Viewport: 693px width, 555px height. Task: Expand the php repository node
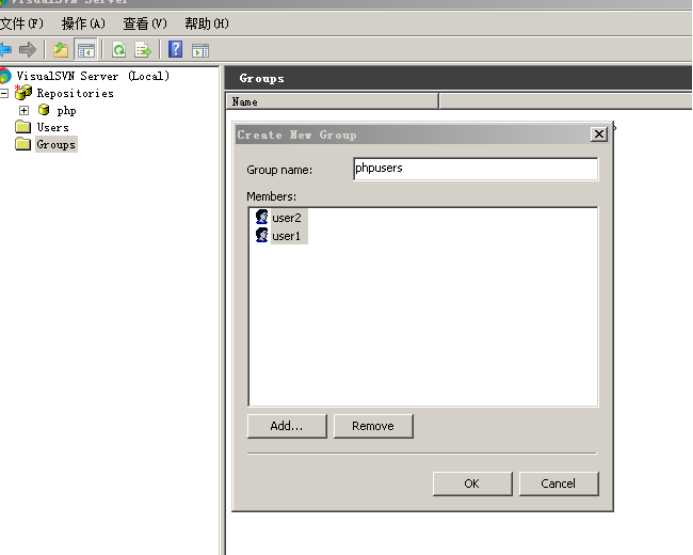pyautogui.click(x=24, y=110)
